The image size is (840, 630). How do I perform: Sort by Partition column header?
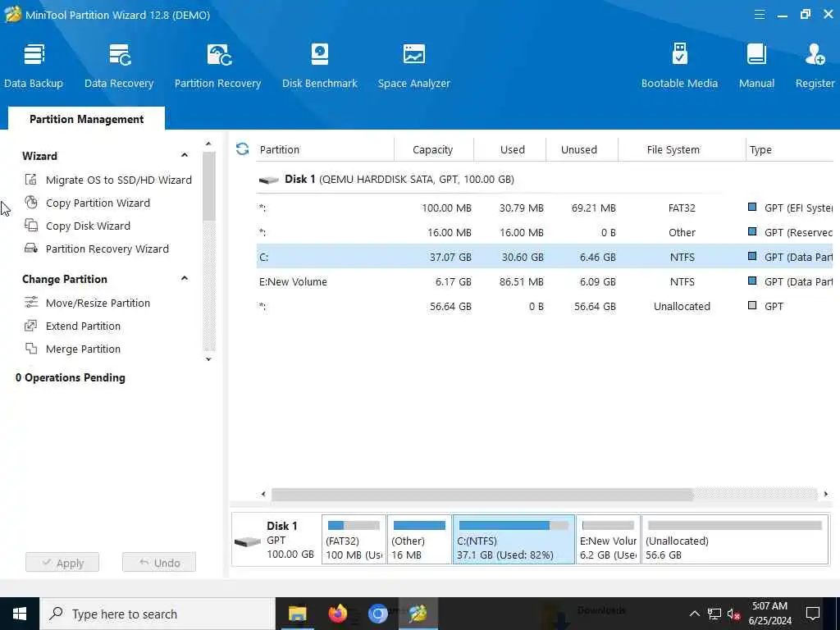pos(325,149)
